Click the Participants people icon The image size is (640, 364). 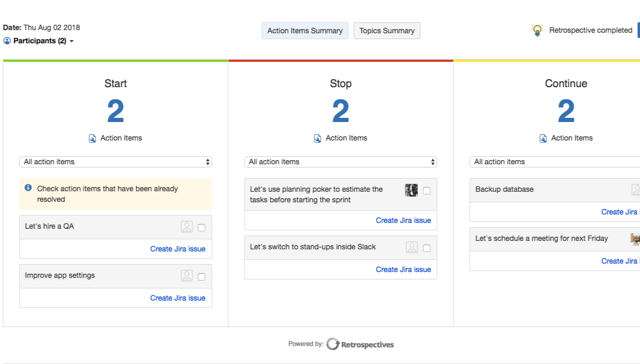(x=7, y=41)
